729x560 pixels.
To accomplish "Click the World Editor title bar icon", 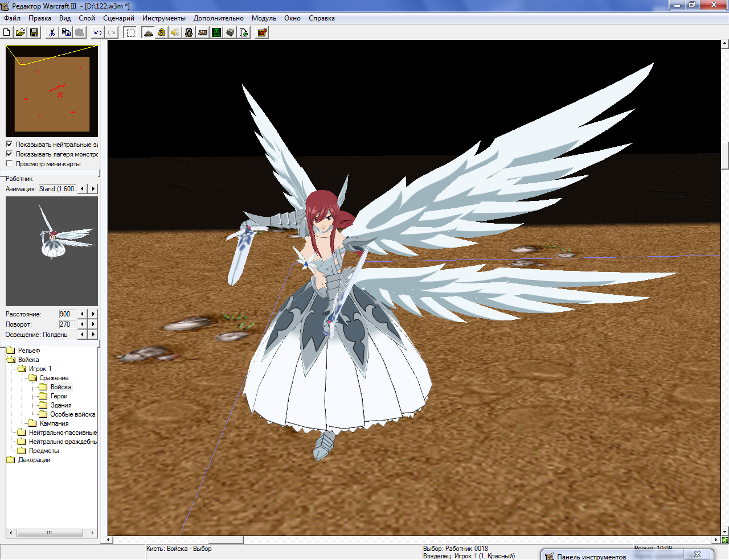I will [x=5, y=6].
